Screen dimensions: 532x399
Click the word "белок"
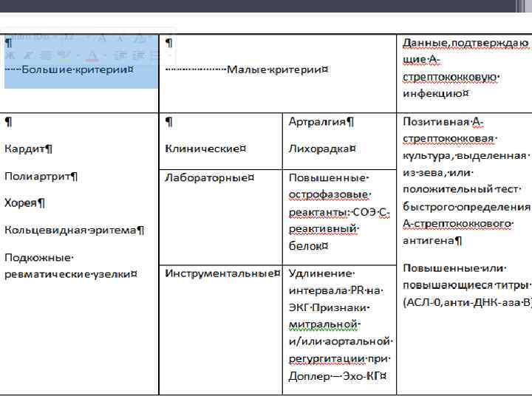[x=305, y=246]
